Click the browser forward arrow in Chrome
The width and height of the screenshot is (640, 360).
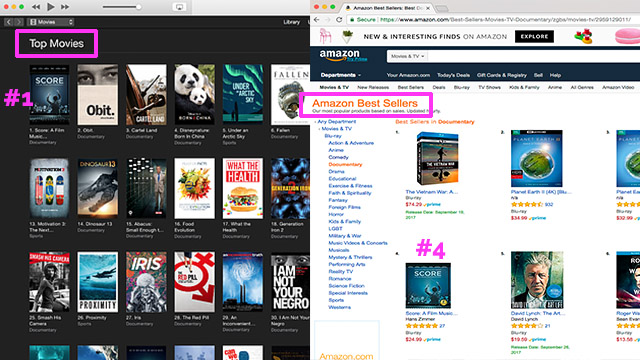(327, 20)
